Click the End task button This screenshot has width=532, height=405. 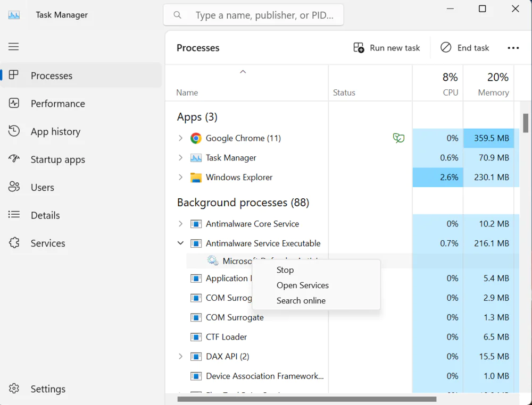pyautogui.click(x=465, y=48)
